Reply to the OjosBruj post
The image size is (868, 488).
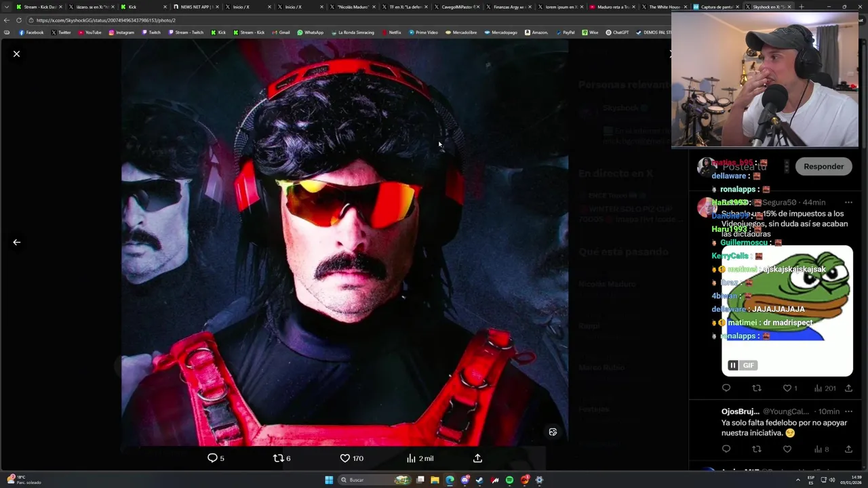point(726,449)
